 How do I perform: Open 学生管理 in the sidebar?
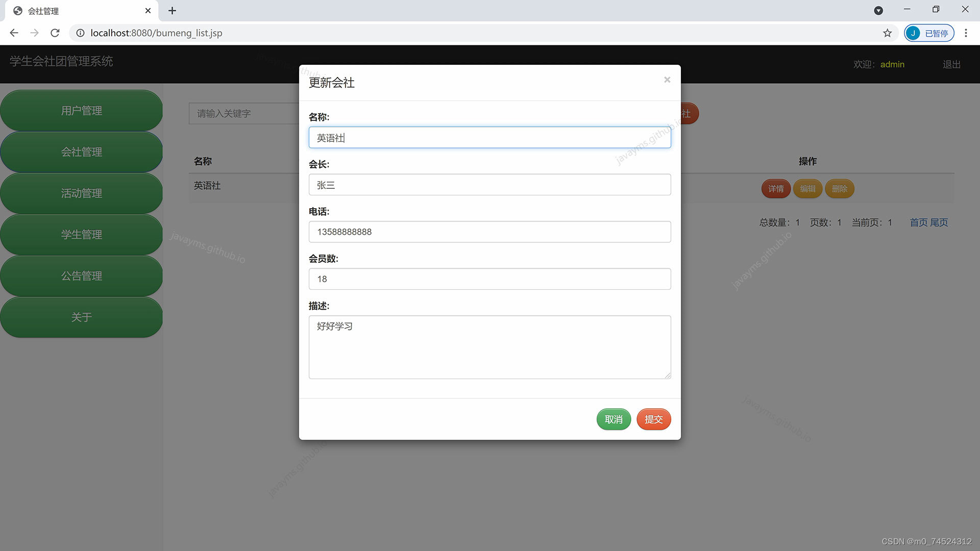coord(82,235)
